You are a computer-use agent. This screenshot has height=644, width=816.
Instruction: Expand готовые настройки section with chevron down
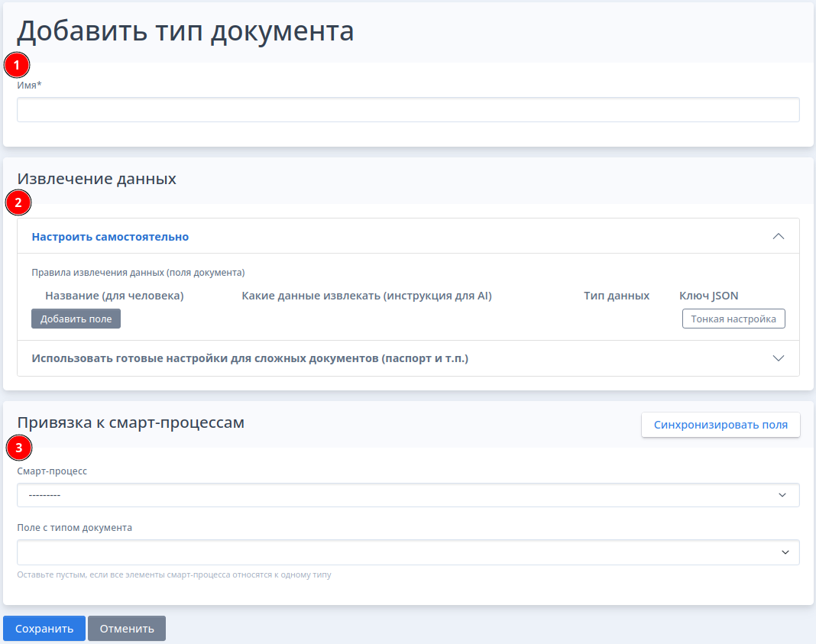pos(779,358)
